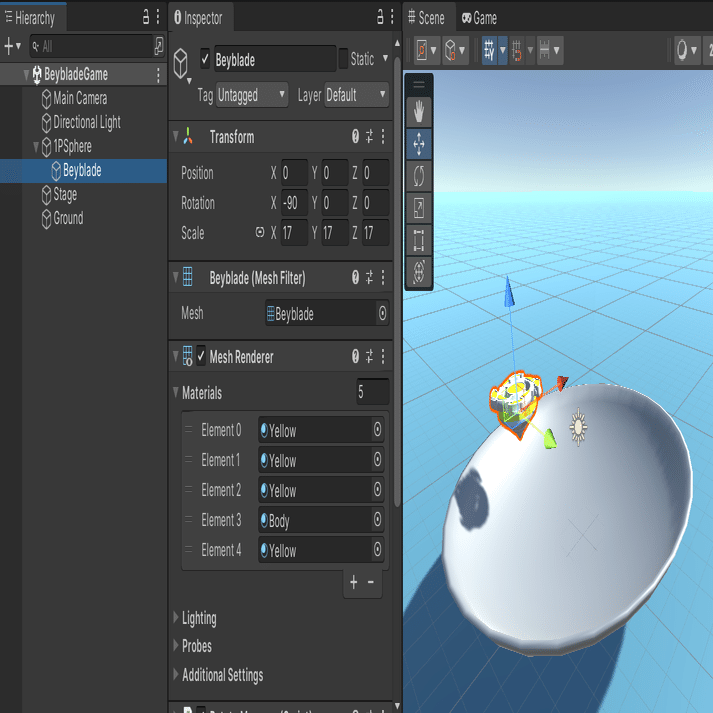Expand the Probes section
Image resolution: width=713 pixels, height=713 pixels.
[x=176, y=645]
